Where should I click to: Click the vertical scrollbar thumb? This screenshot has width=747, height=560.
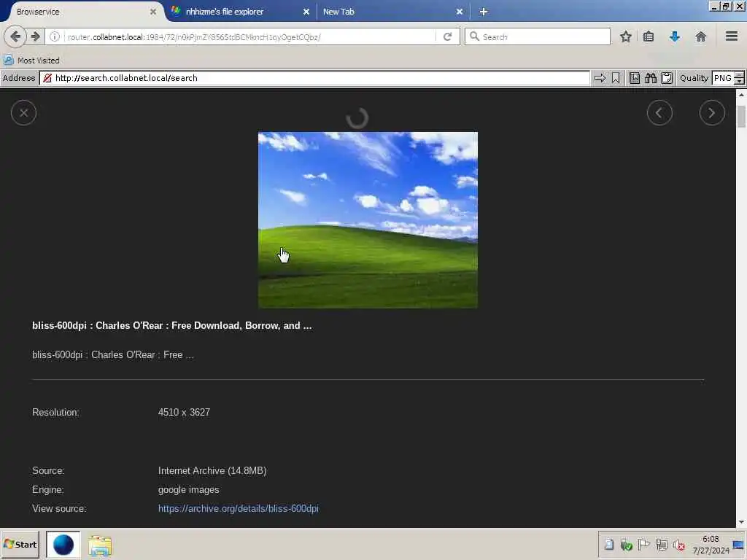[741, 116]
